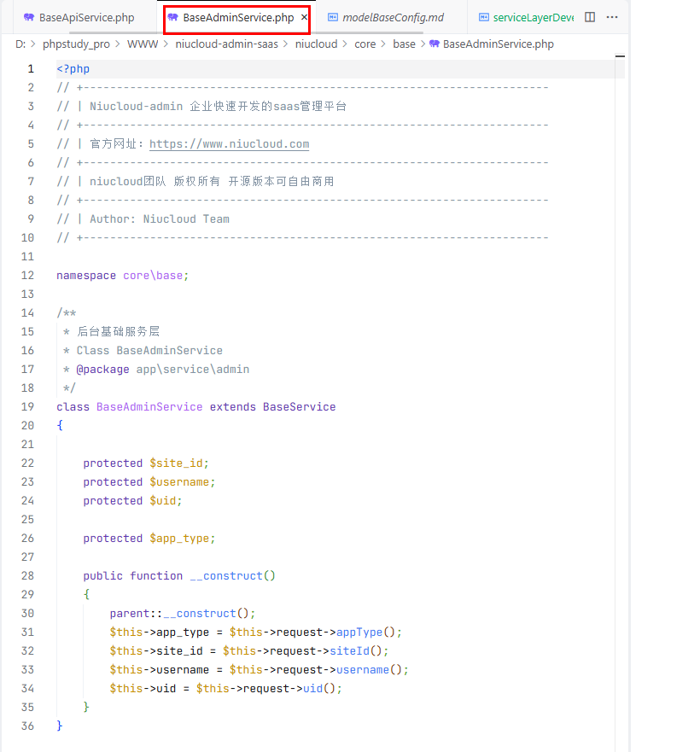This screenshot has height=752, width=700.
Task: Close the BaseAdminService.php tab
Action: (304, 17)
